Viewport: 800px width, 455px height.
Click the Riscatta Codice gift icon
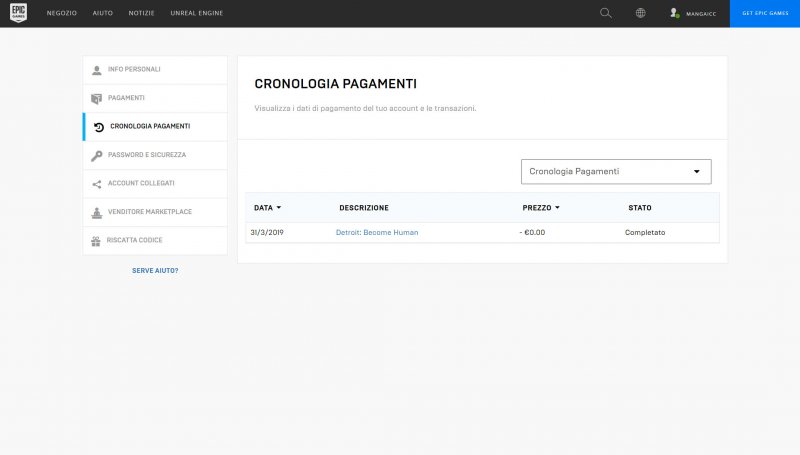96,241
